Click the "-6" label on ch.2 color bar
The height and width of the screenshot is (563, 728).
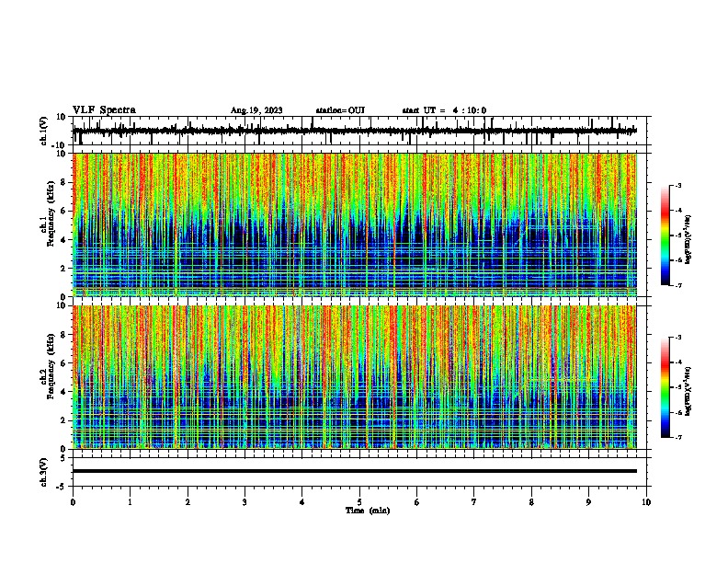coord(678,412)
